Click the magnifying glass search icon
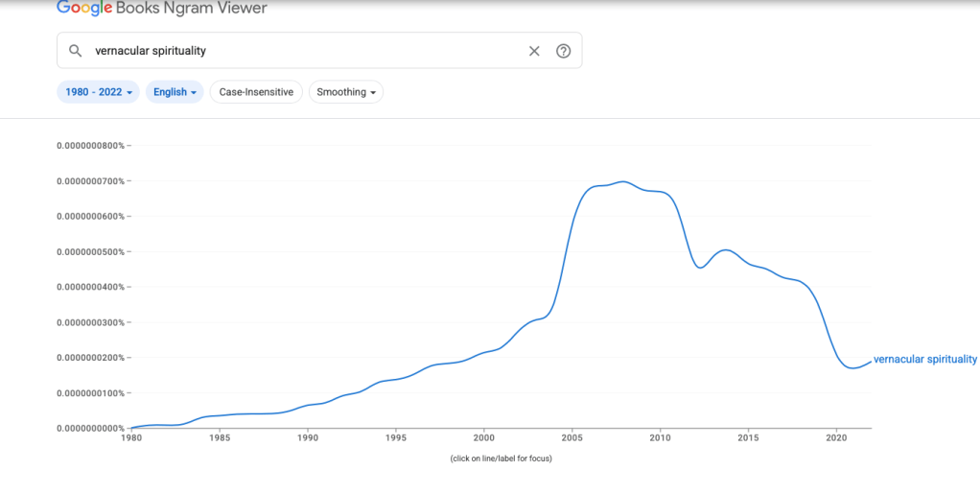Viewport: 980px width, 494px height. point(76,51)
